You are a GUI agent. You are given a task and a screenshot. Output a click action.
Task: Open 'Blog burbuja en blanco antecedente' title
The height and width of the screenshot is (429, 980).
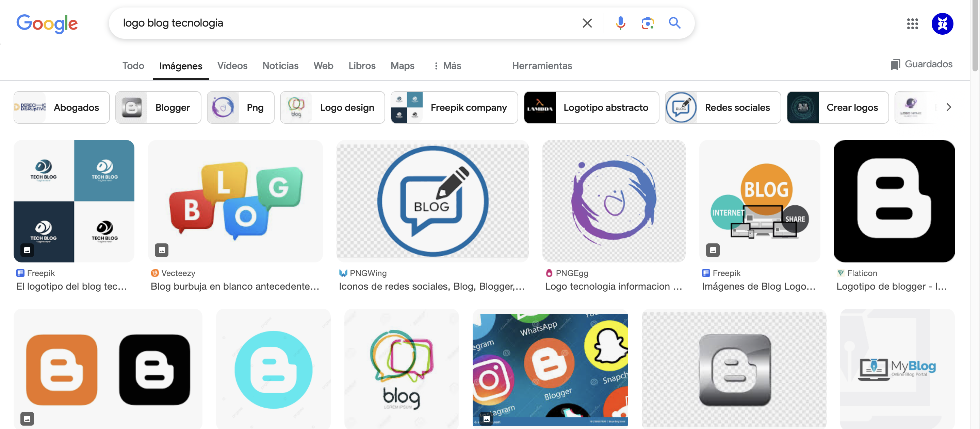point(235,287)
